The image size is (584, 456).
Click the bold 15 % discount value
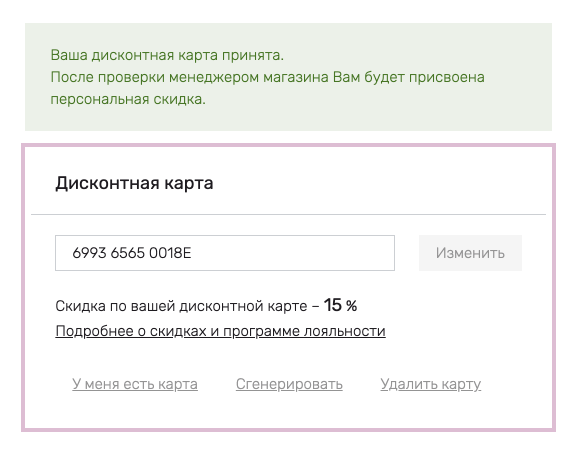340,305
